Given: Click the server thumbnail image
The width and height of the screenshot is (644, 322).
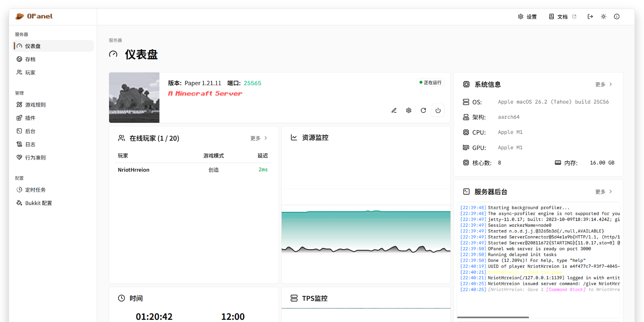Looking at the screenshot, I should pyautogui.click(x=134, y=97).
